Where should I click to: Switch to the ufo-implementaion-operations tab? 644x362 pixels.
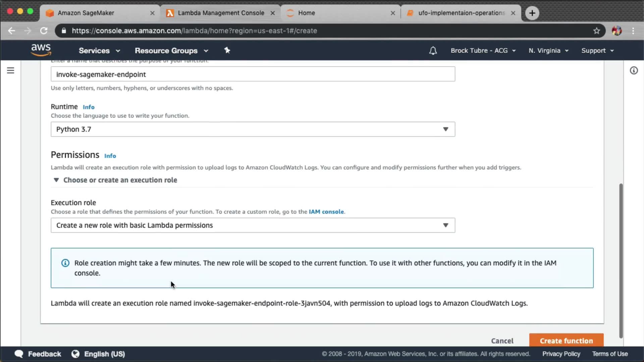point(461,13)
